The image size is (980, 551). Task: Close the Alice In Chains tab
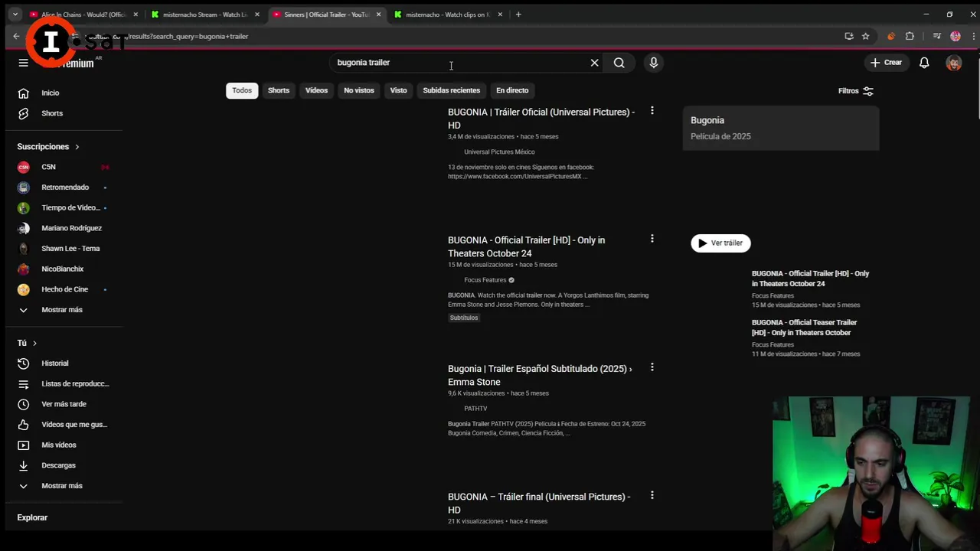[136, 15]
